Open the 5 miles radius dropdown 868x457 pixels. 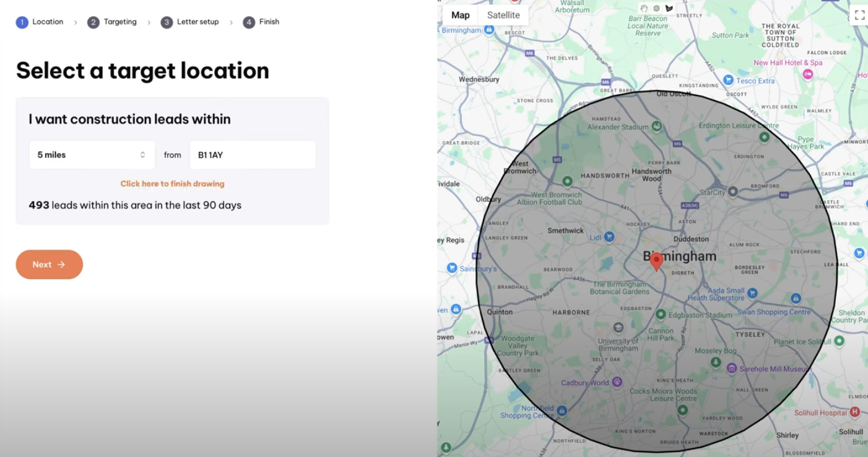92,155
